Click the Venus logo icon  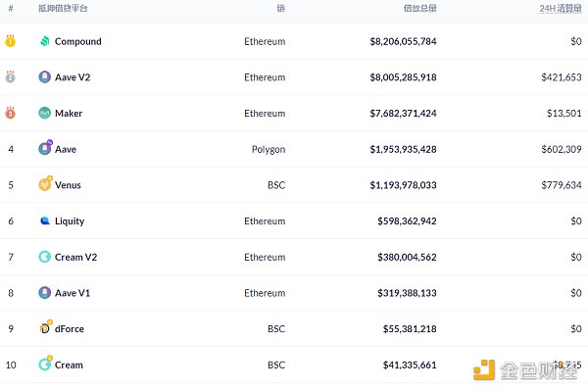tap(45, 183)
